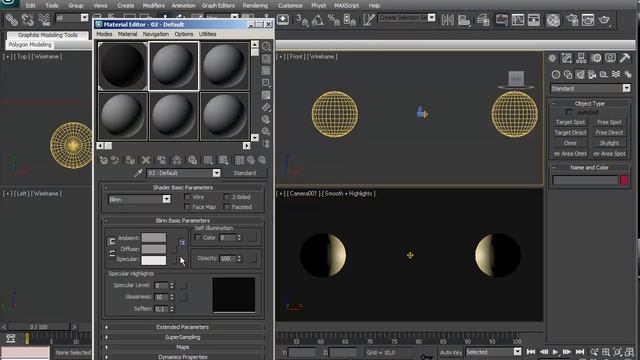Image resolution: width=640 pixels, height=360 pixels.
Task: Open the Selected key filter dropdown
Action: (518, 352)
